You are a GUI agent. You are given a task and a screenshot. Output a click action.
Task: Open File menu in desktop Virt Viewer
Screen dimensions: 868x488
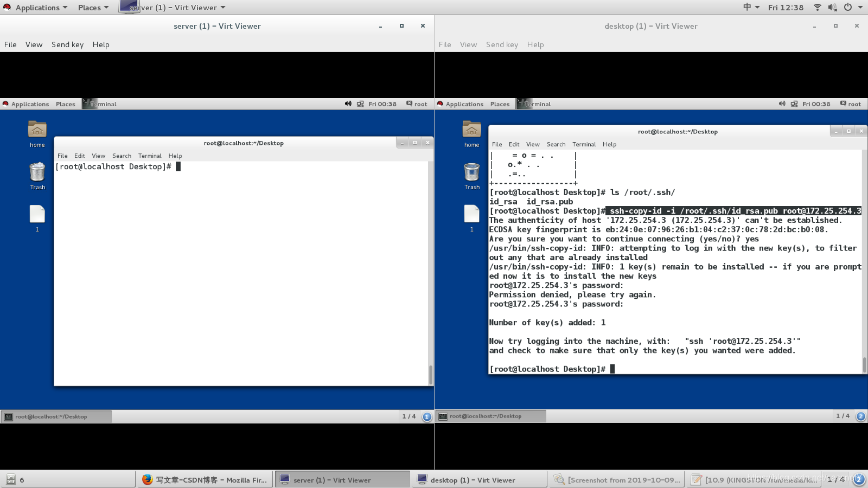coord(445,44)
